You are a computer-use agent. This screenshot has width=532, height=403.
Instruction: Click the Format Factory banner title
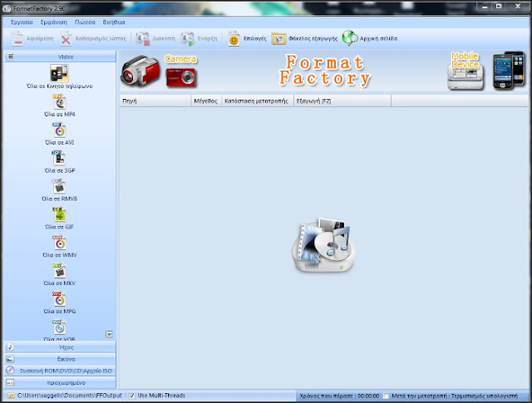[325, 71]
